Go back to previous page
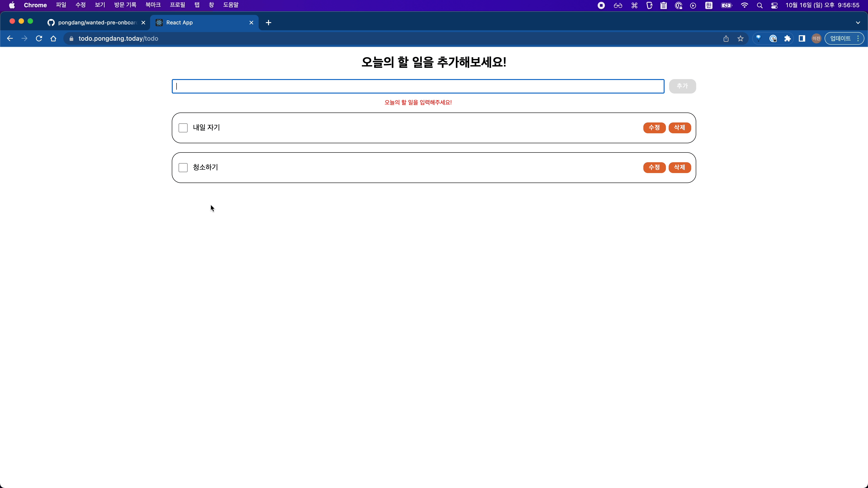The width and height of the screenshot is (868, 488). click(10, 38)
